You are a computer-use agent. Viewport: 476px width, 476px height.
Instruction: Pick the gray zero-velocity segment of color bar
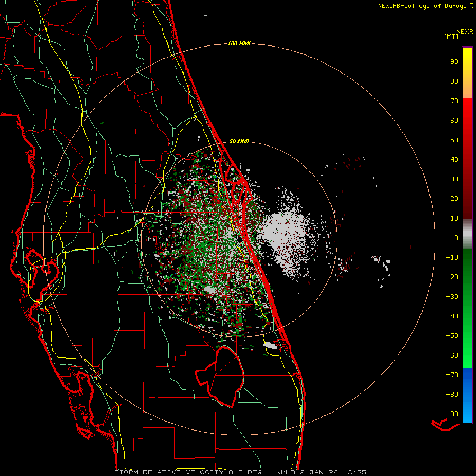point(467,234)
